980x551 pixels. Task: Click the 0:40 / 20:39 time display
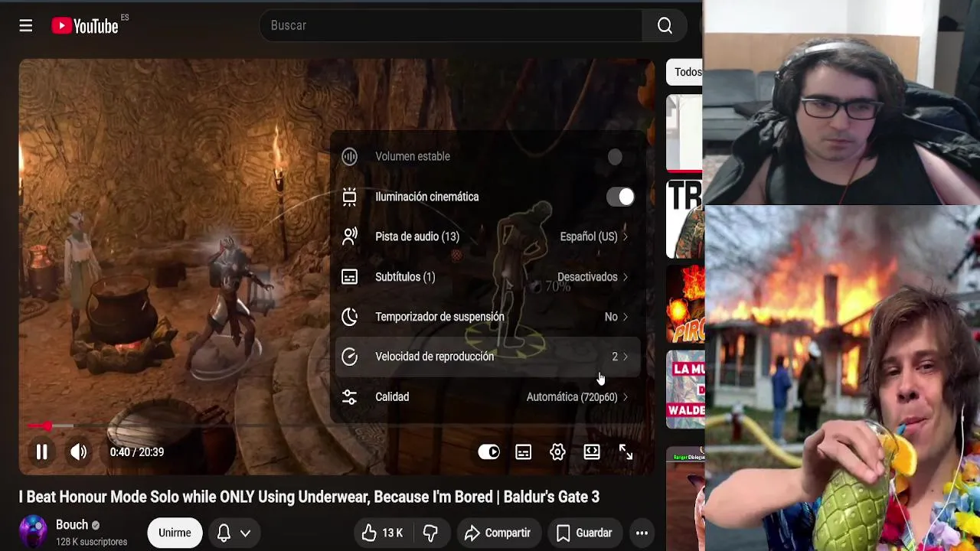[137, 452]
